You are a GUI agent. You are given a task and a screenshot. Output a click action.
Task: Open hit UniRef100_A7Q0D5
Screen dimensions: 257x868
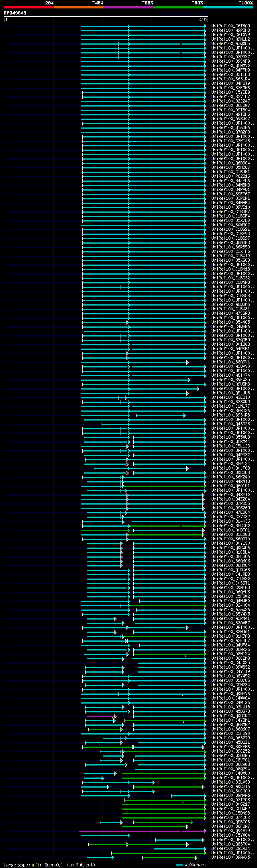point(230,43)
